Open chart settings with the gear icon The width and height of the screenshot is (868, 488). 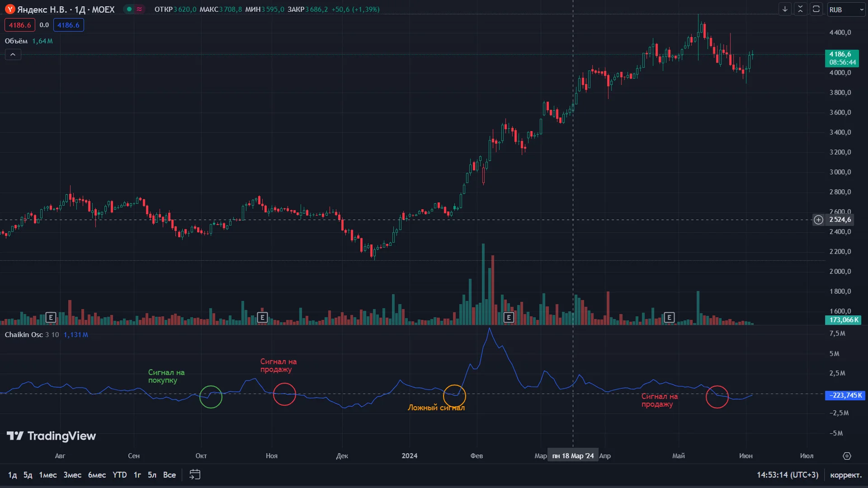pyautogui.click(x=847, y=456)
